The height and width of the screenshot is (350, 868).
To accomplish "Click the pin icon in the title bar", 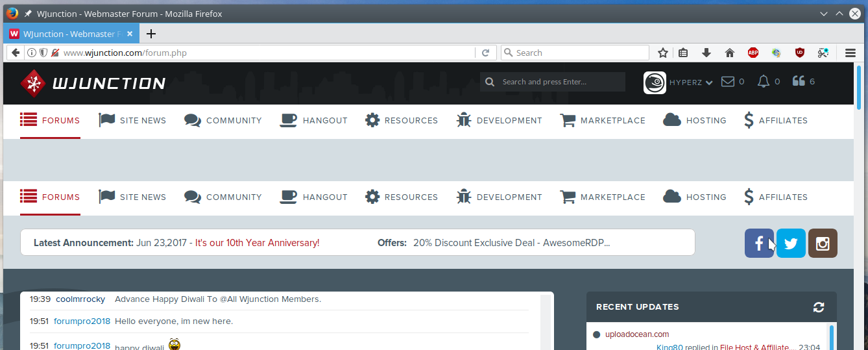I will [28, 14].
